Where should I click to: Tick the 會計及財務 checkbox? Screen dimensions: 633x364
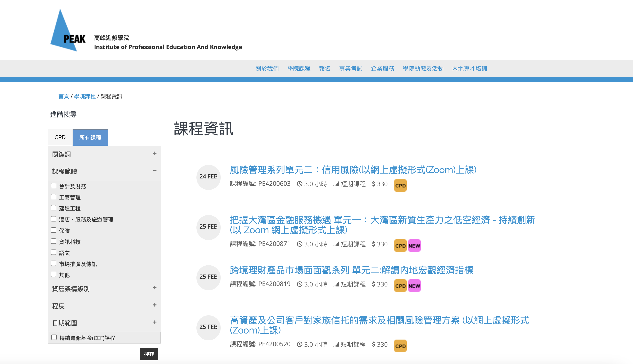(x=54, y=186)
